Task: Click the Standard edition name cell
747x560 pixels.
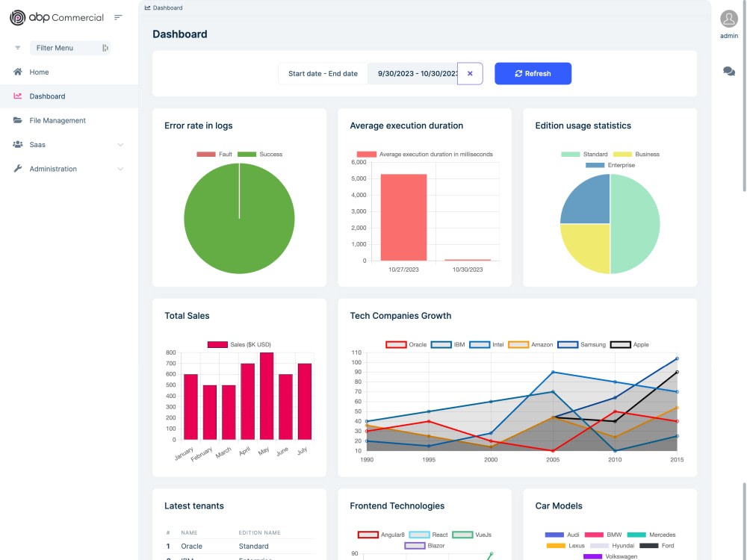Action: pyautogui.click(x=253, y=547)
